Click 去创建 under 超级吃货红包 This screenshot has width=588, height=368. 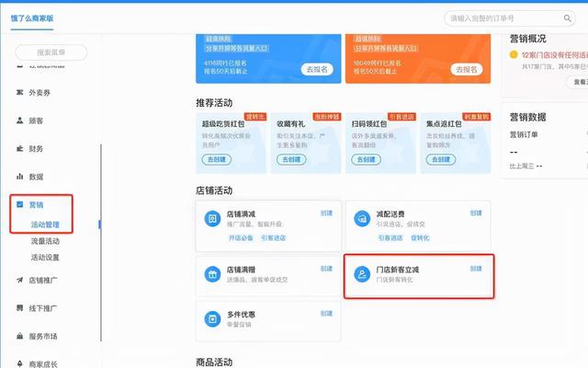(x=217, y=159)
